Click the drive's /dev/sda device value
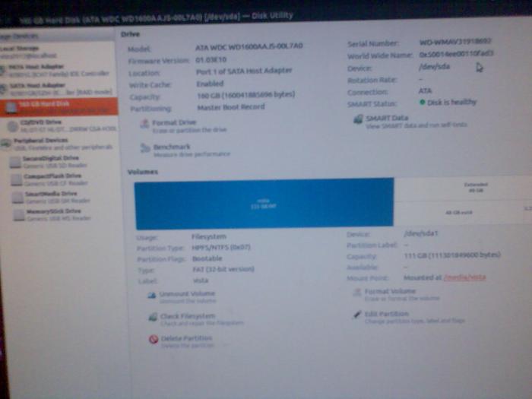 434,67
